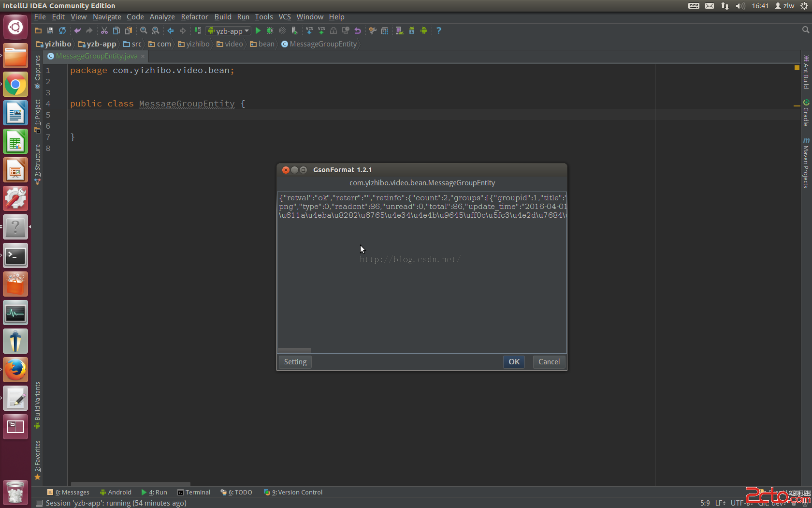The image size is (812, 508).
Task: Expand the bean folder breadcrumb
Action: [x=262, y=44]
